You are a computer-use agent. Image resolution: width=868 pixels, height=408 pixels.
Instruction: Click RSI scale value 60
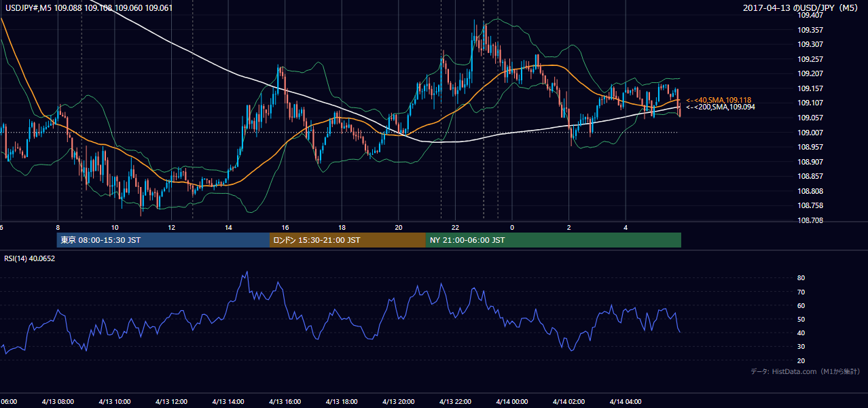pyautogui.click(x=801, y=305)
